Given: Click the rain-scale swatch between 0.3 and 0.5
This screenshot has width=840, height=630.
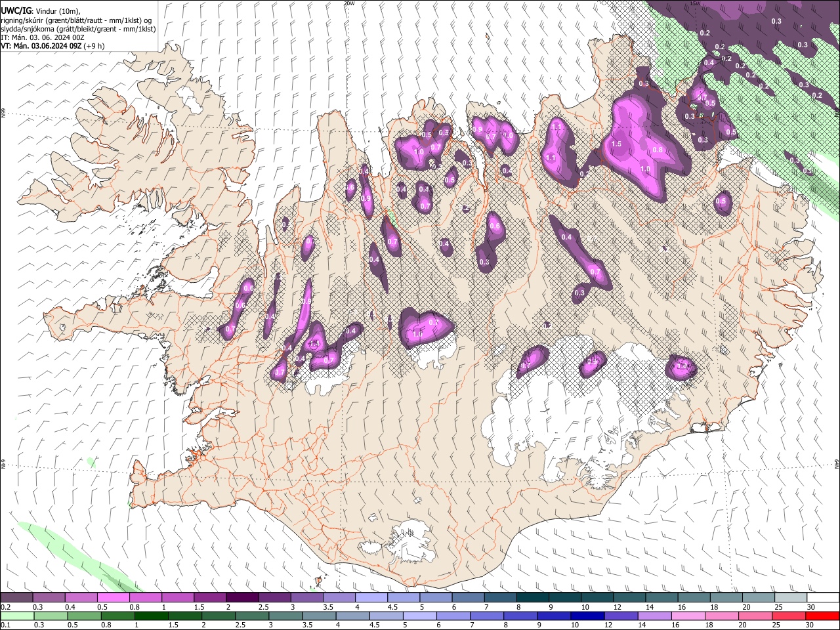Looking at the screenshot, I should pyautogui.click(x=51, y=616).
